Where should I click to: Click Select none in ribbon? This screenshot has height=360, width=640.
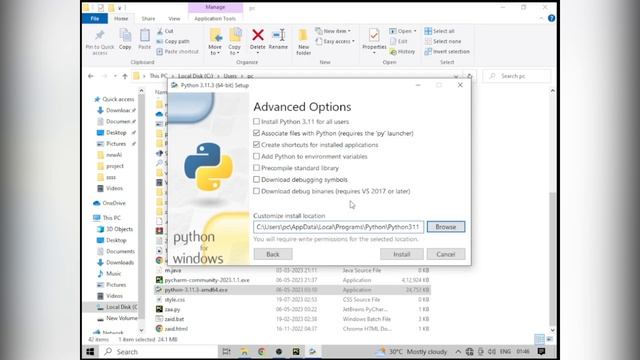click(442, 41)
